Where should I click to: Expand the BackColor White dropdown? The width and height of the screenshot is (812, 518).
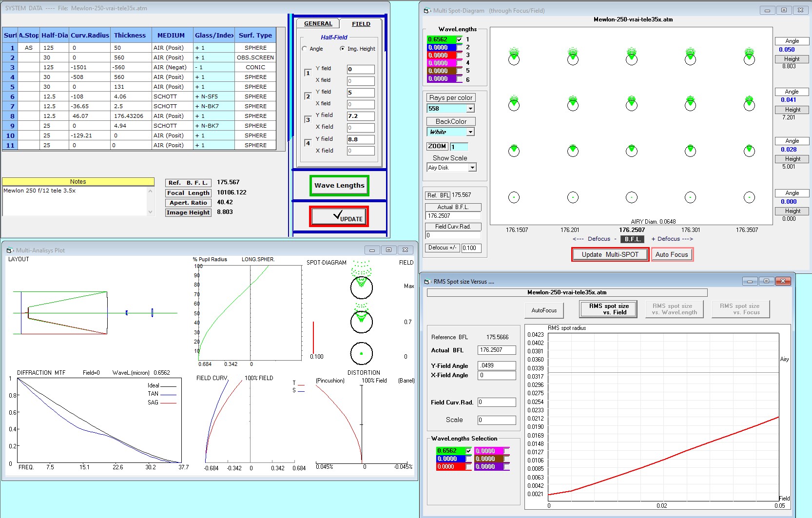470,132
